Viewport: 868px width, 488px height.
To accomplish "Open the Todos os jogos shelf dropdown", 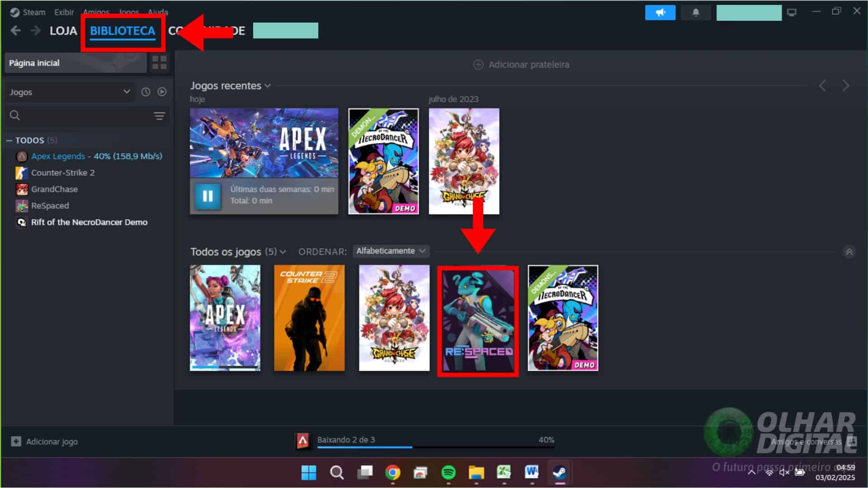I will click(x=283, y=252).
